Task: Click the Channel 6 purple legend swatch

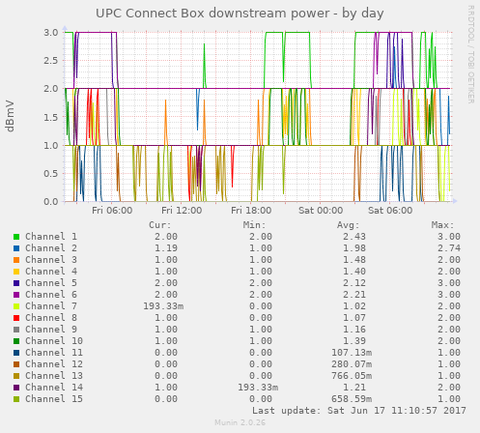Action: (x=16, y=295)
